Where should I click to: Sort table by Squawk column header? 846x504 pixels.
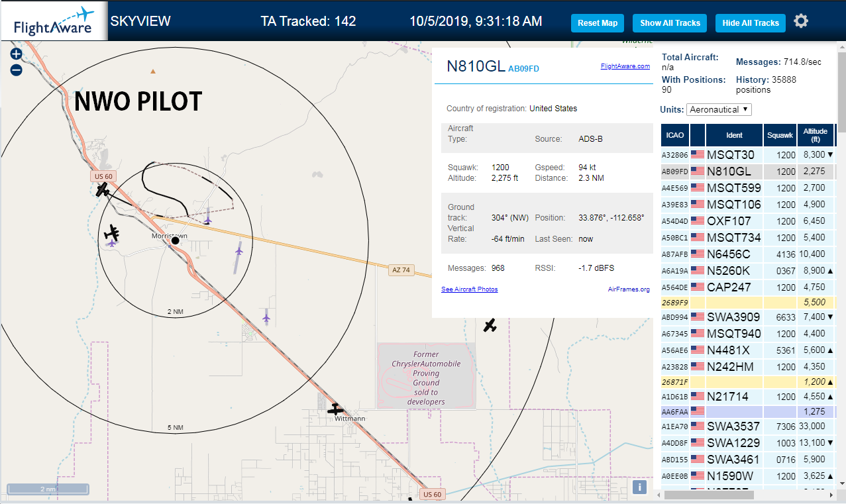[780, 135]
